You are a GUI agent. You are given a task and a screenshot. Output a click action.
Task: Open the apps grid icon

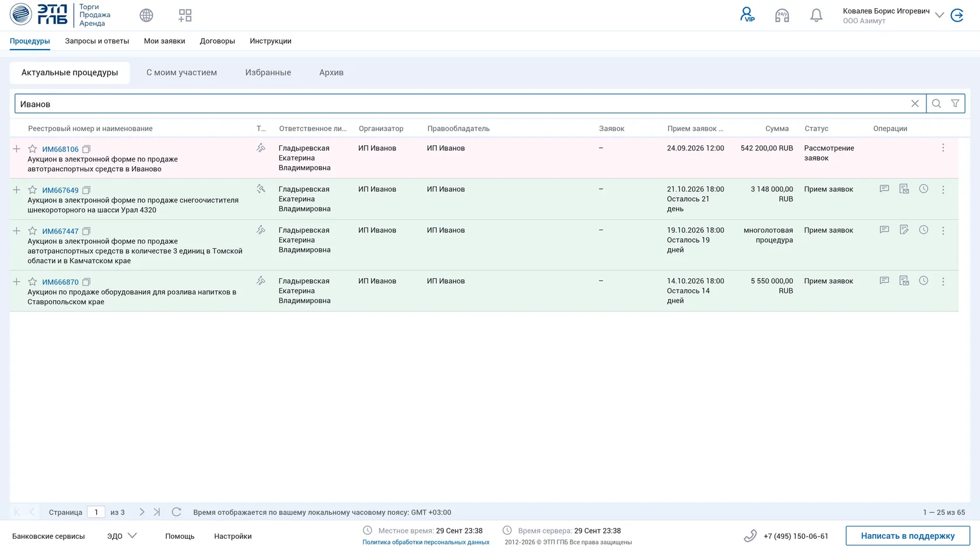point(185,16)
